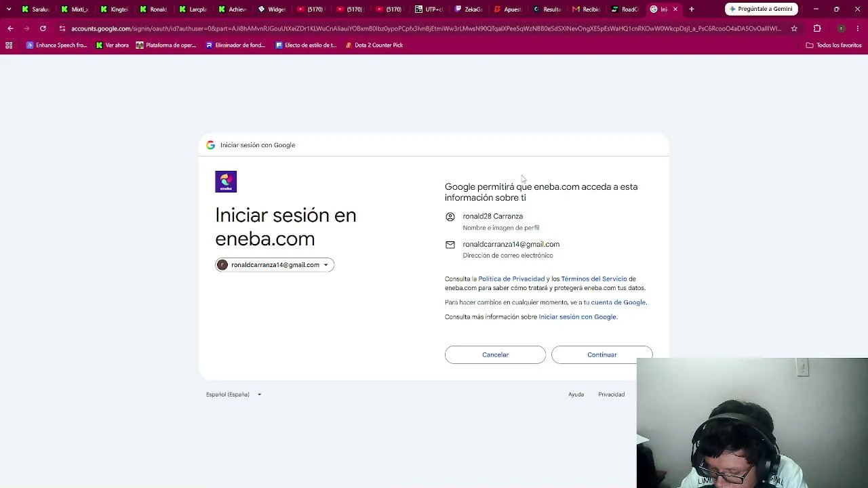The image size is (868, 488).
Task: View site information icon in address bar
Action: tap(62, 28)
